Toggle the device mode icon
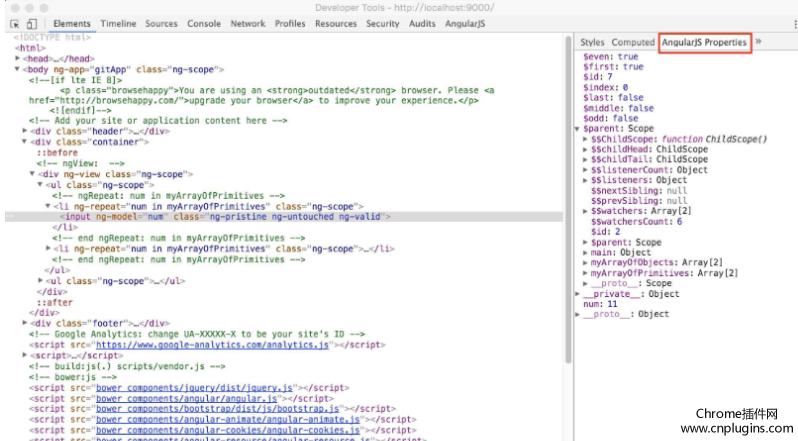Viewport: 798px width, 441px height. pyautogui.click(x=32, y=24)
